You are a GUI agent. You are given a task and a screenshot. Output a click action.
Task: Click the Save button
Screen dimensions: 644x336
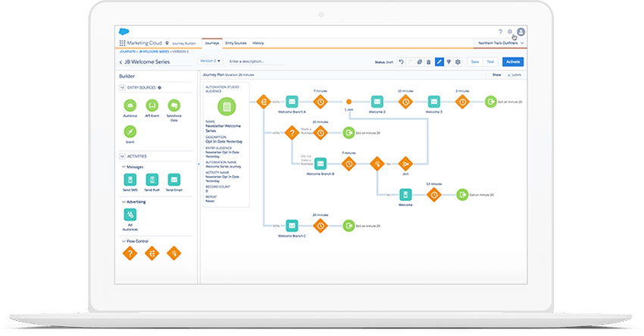click(x=475, y=61)
